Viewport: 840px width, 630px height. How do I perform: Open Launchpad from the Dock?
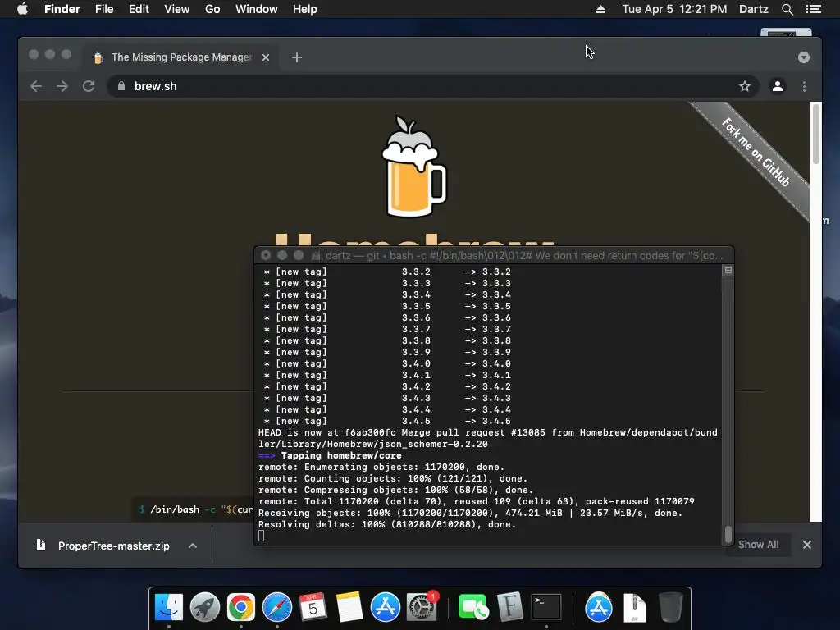[x=204, y=607]
